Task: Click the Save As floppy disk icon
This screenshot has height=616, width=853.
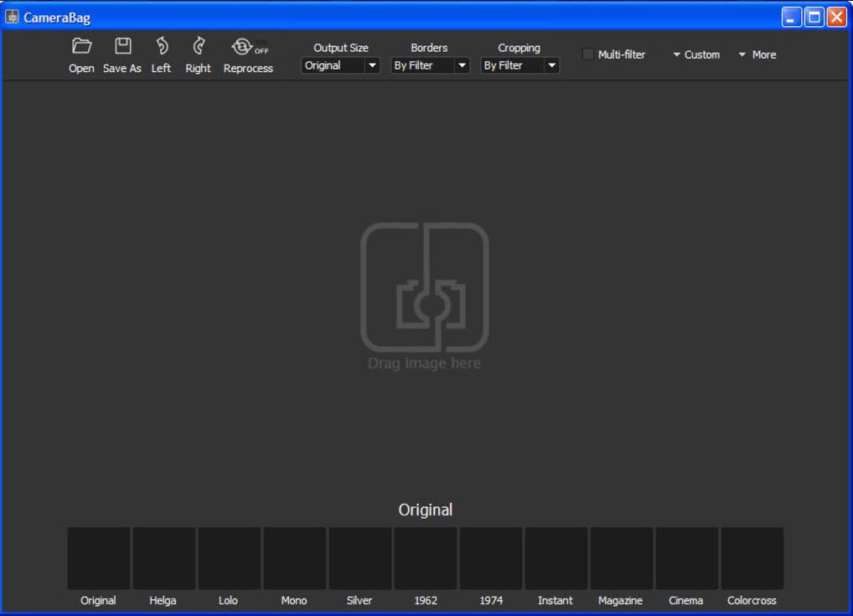Action: [123, 46]
